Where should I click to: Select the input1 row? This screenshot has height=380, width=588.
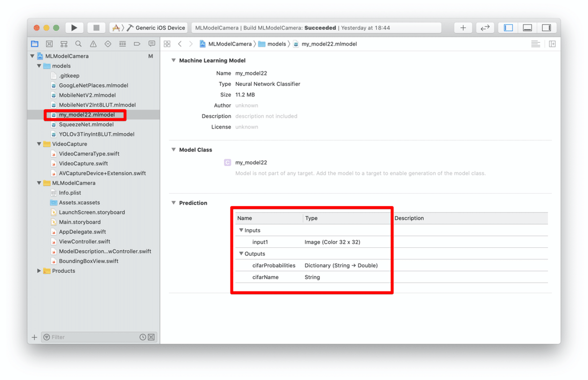point(391,242)
